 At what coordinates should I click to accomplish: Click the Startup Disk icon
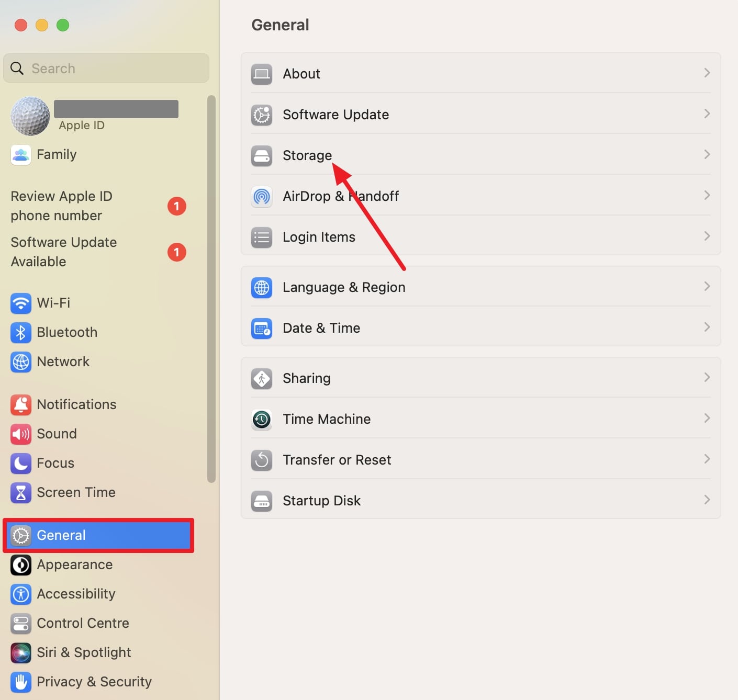pyautogui.click(x=262, y=501)
